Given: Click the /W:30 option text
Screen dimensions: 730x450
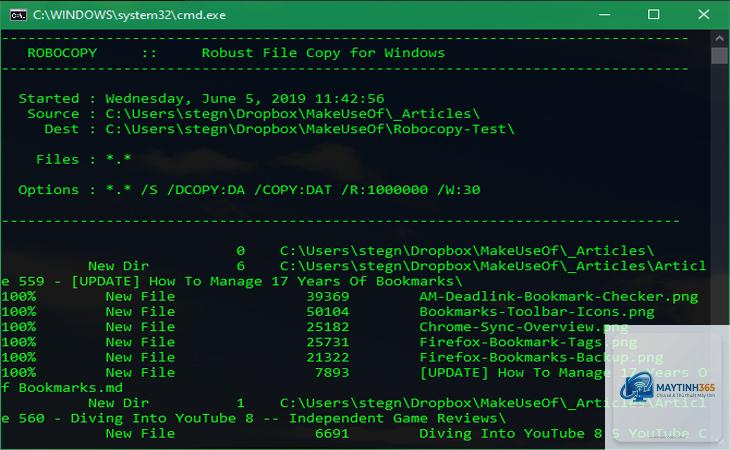Looking at the screenshot, I should click(459, 190).
